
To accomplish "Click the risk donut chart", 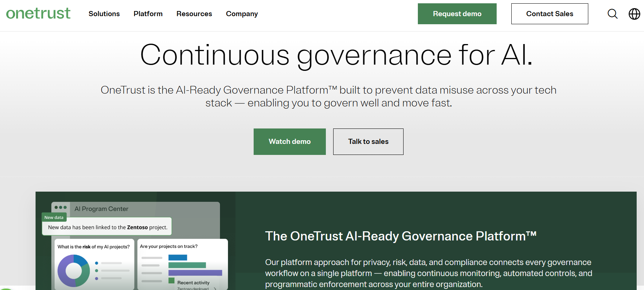I will (x=74, y=271).
